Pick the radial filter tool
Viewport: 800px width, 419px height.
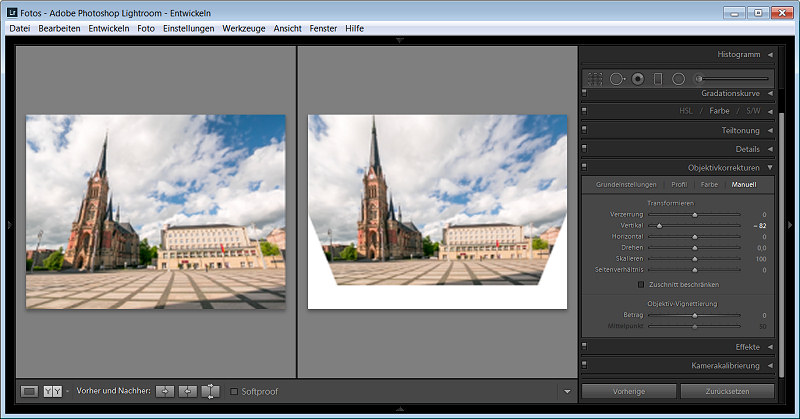(678, 78)
